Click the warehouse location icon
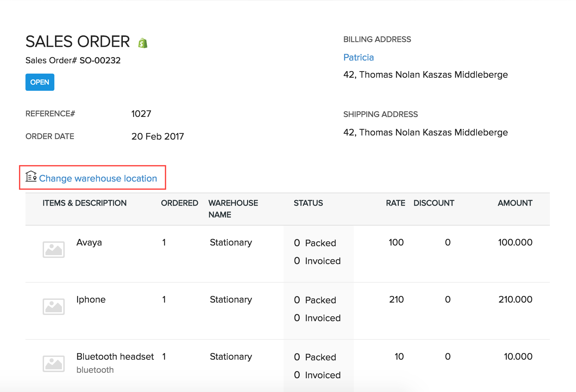The height and width of the screenshot is (392, 576). click(31, 176)
